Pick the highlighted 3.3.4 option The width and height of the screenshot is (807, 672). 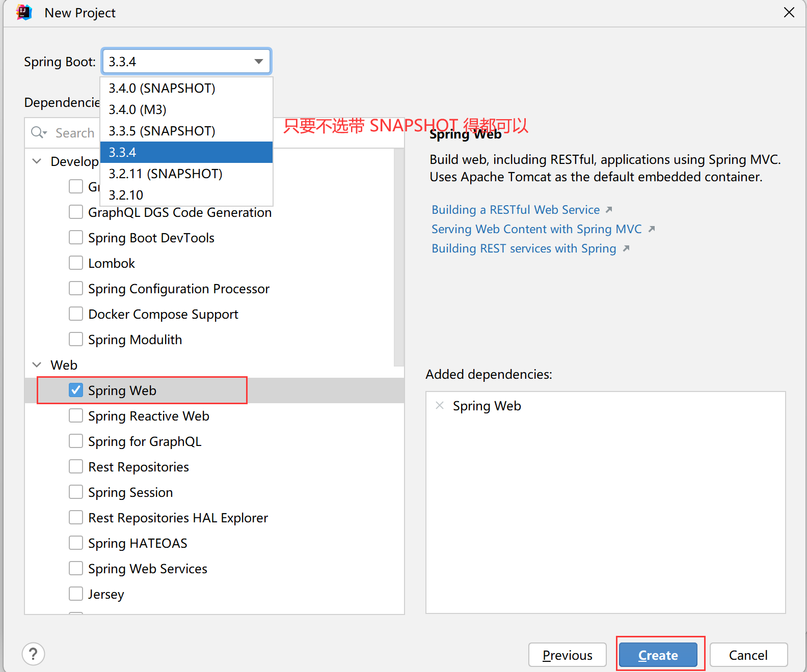point(186,152)
